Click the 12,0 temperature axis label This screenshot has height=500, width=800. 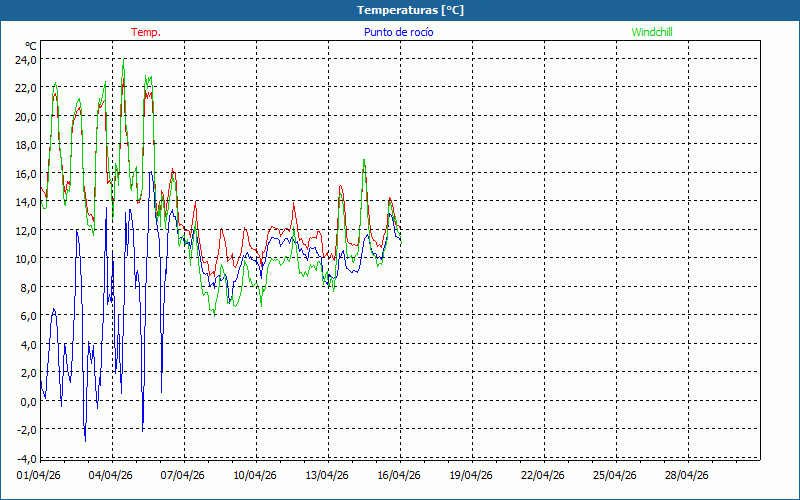point(25,230)
